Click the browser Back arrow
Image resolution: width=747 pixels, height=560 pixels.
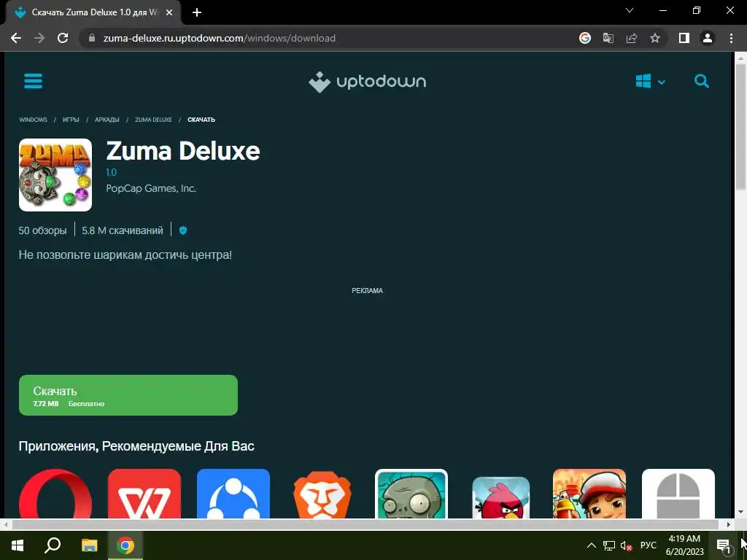pos(16,38)
